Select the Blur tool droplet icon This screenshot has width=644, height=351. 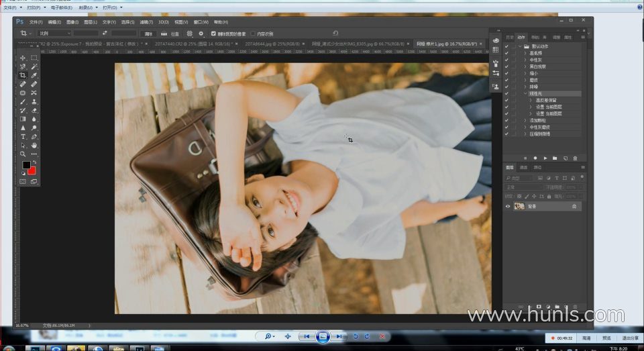[34, 119]
